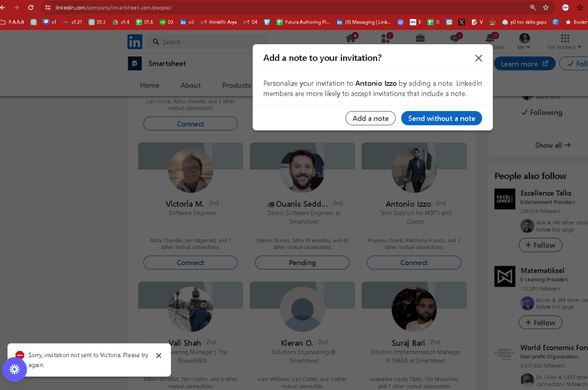The width and height of the screenshot is (588, 390).
Task: Open the Messaging LinkedIn bookmark
Action: [363, 22]
